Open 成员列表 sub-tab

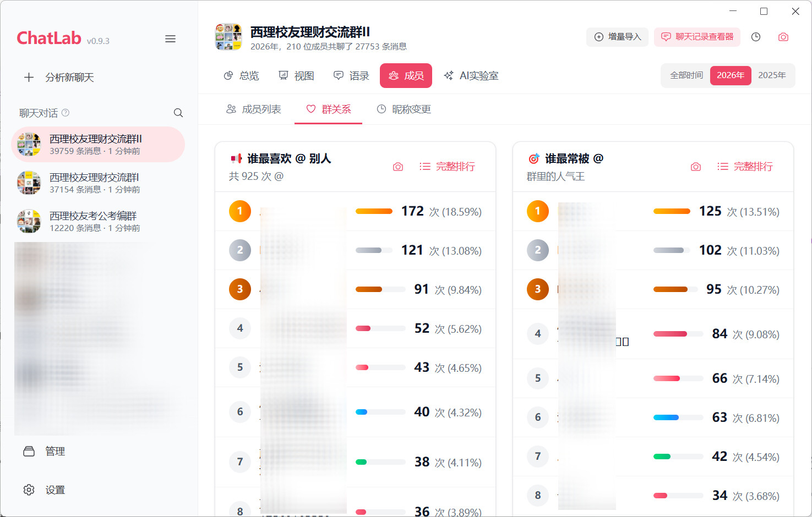254,109
